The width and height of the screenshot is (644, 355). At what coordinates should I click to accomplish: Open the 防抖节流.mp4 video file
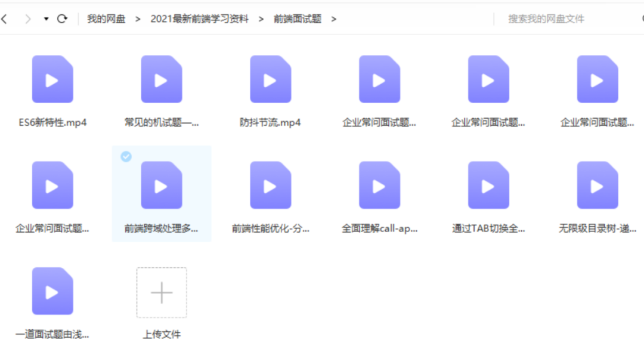[270, 78]
